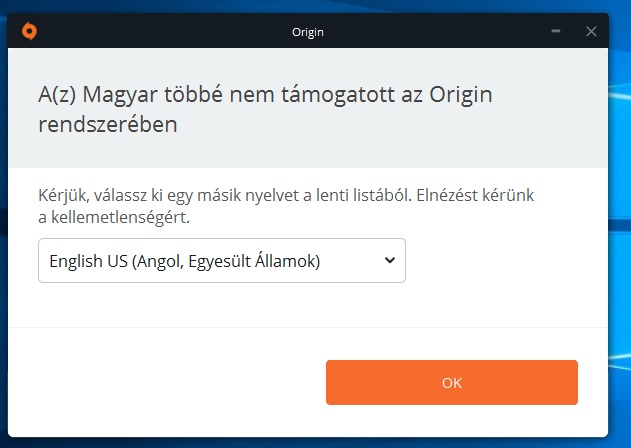Close the Origin language dialog
Viewport: 631px width, 448px height.
(x=591, y=31)
